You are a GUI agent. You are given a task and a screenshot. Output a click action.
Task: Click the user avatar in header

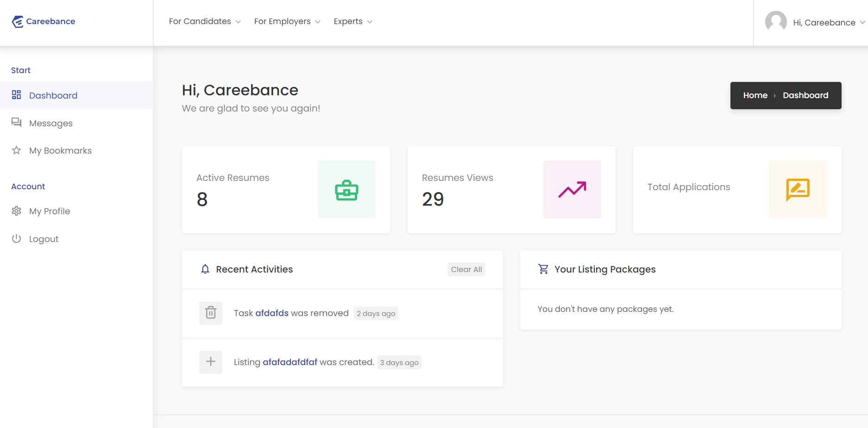[776, 22]
